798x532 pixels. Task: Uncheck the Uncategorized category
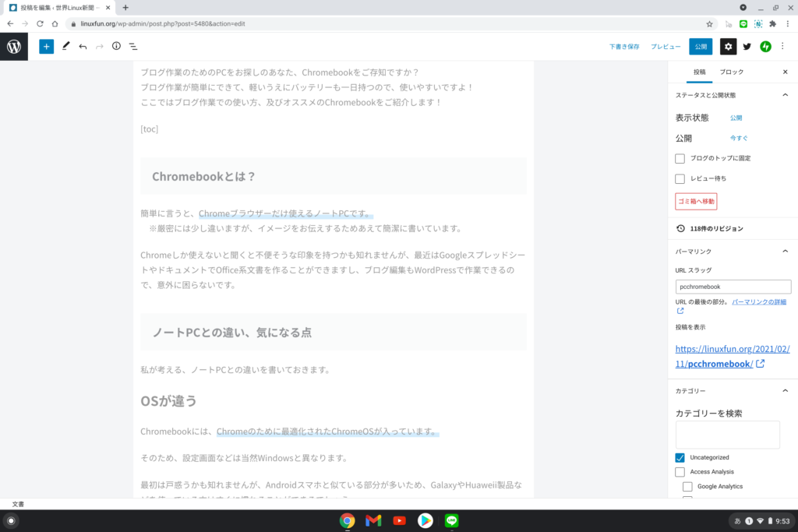pyautogui.click(x=680, y=457)
